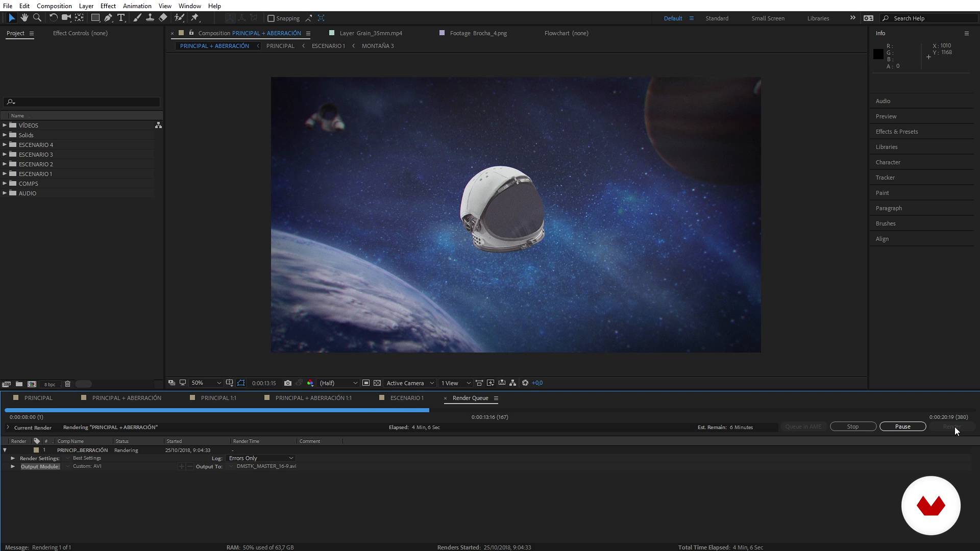Image resolution: width=980 pixels, height=551 pixels.
Task: Select the Zoom magnifier tool
Action: (x=37, y=18)
